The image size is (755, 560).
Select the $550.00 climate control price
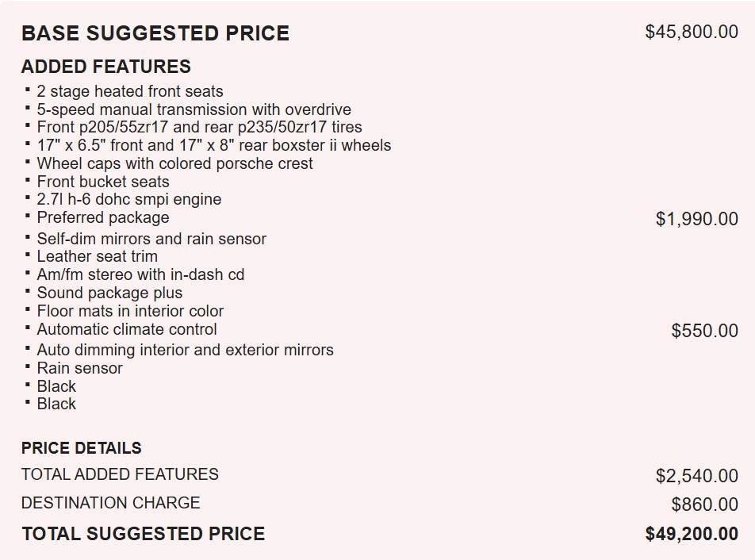tap(704, 331)
